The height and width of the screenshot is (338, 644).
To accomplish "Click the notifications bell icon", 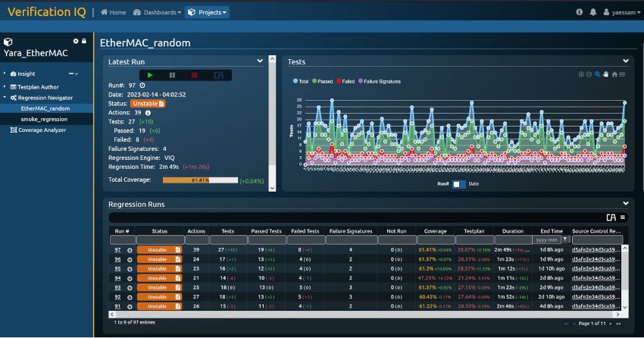I will [x=592, y=12].
